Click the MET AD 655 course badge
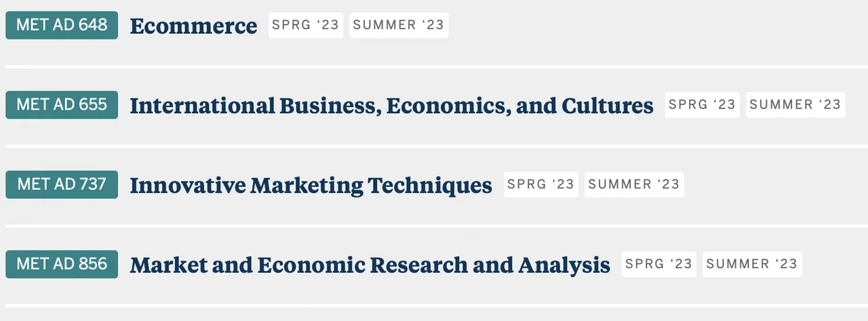Screen dimensions: 868x321 coord(62,105)
